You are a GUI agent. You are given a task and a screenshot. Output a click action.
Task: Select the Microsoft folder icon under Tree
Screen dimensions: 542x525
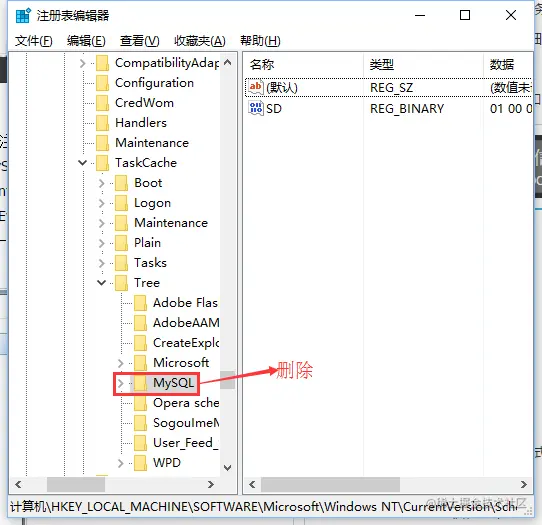tap(141, 363)
